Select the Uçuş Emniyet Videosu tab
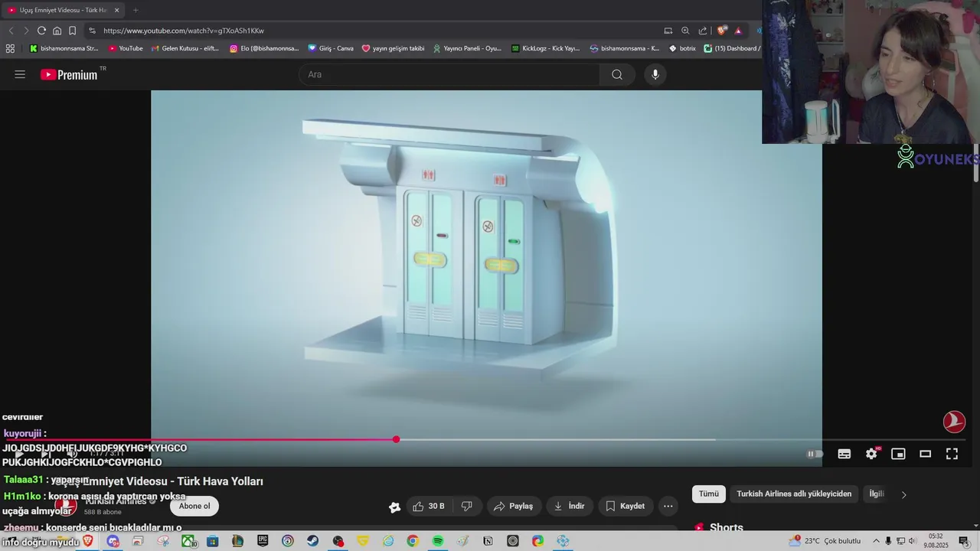Screen dimensions: 980x551 coord(63,10)
